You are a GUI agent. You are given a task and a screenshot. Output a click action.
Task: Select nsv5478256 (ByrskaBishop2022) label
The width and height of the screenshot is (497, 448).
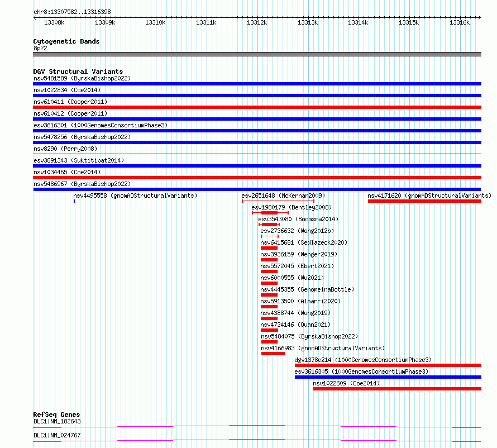tap(82, 137)
